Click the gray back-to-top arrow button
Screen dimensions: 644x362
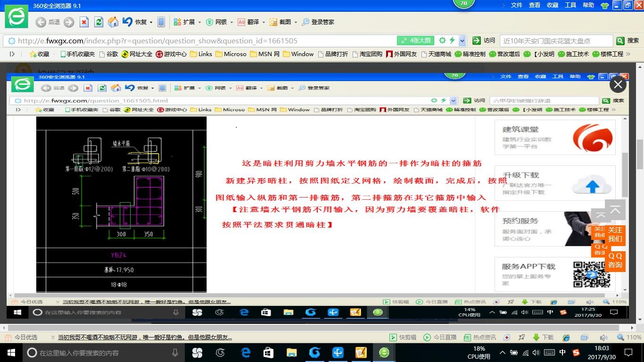(x=615, y=210)
